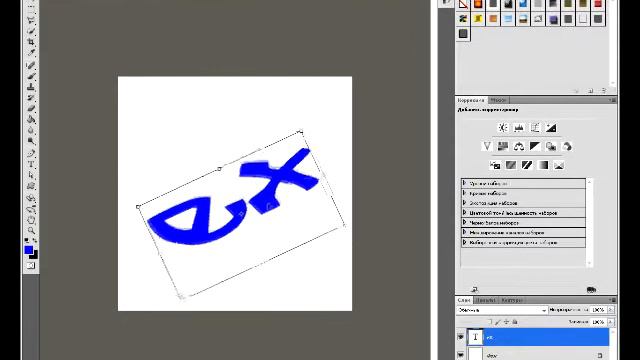This screenshot has width=640, height=360.
Task: Add a Levels adjustment layer
Action: (x=519, y=128)
